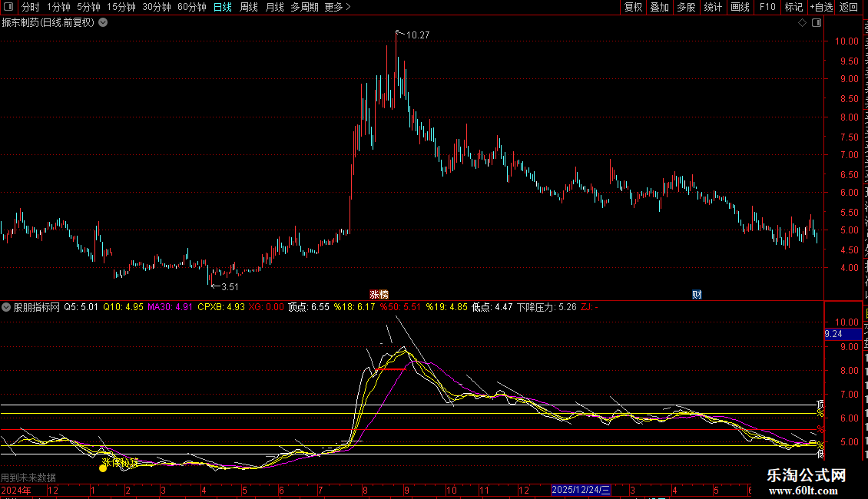Open the 多周期 multi-period view
Image resolution: width=868 pixels, height=499 pixels.
(304, 7)
